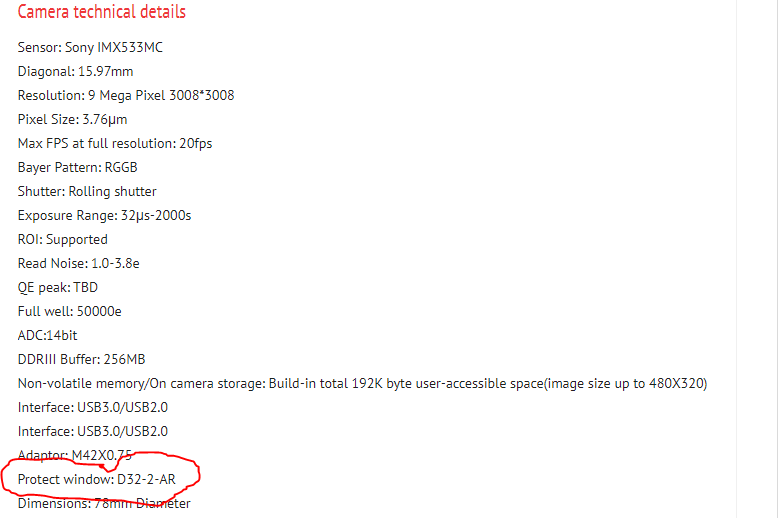Click the Resolution 9 Mega Pixel line
This screenshot has height=518, width=778.
click(126, 95)
